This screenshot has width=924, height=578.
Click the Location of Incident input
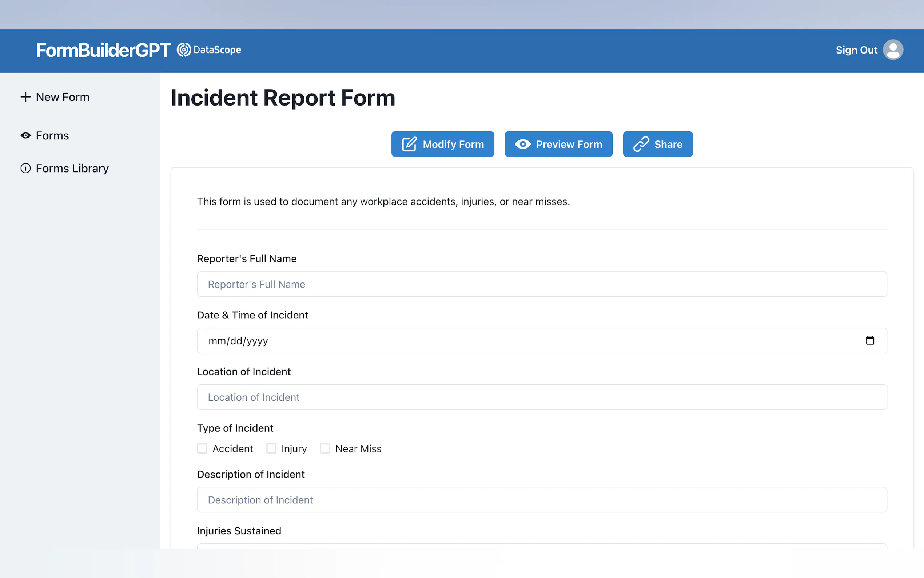pos(542,397)
